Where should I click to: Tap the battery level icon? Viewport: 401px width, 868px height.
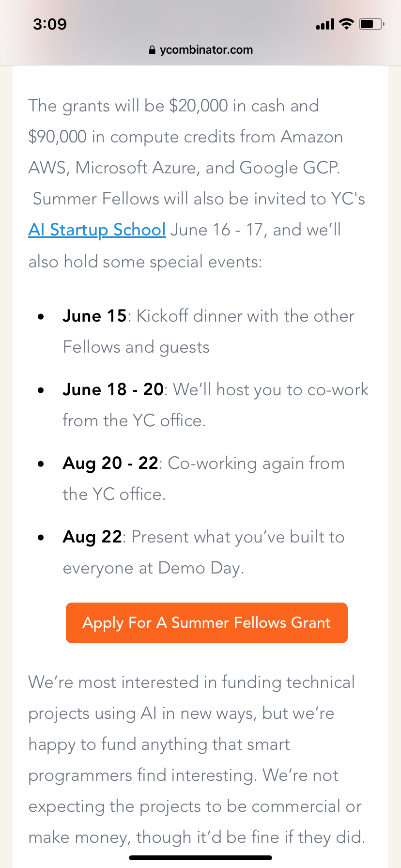click(x=371, y=24)
